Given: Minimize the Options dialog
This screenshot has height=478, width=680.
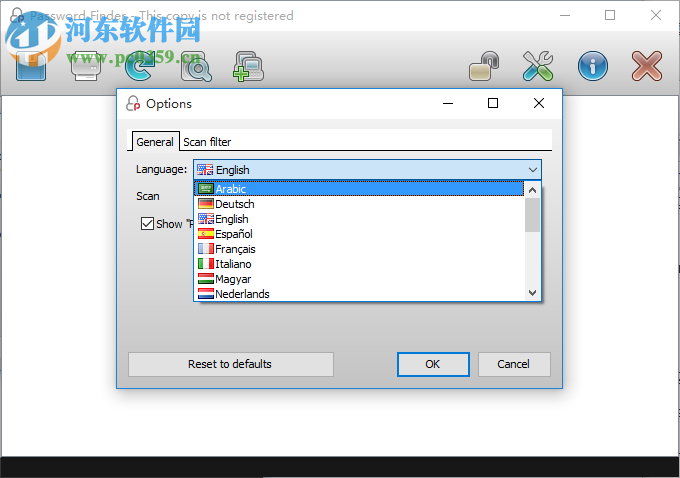Looking at the screenshot, I should pos(448,103).
